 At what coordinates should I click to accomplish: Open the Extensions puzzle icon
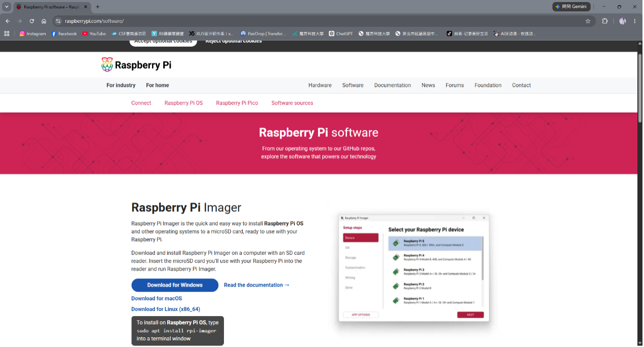point(604,21)
